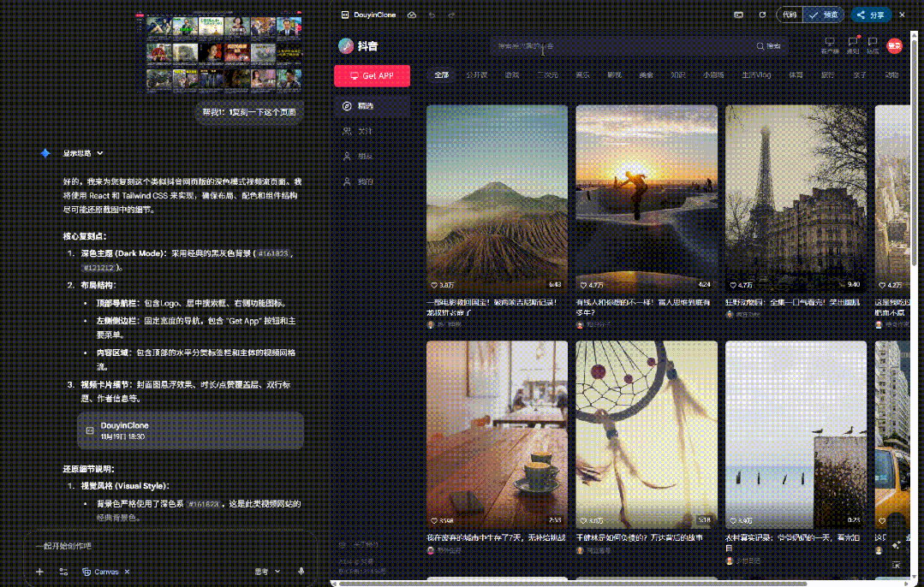Click the heart like icon on the volcano video card
924x587 pixels.
pos(432,285)
